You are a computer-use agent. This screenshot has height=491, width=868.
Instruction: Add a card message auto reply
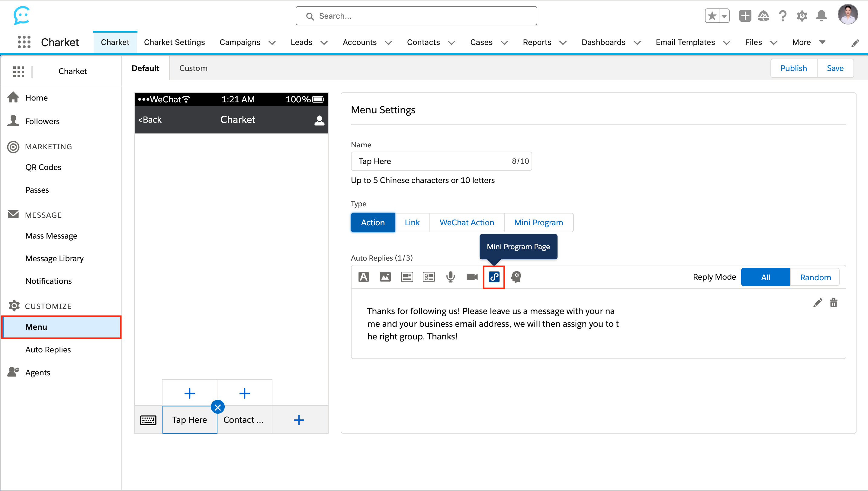click(x=429, y=277)
